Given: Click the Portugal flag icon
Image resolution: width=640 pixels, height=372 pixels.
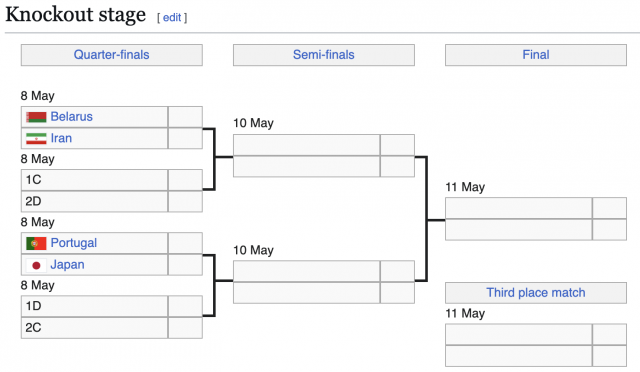Looking at the screenshot, I should [x=36, y=243].
